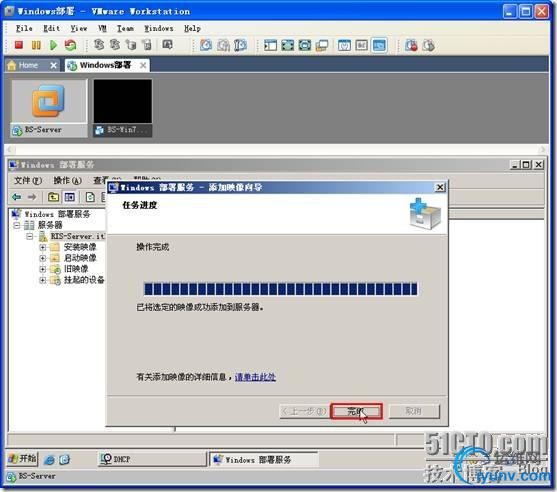Open the Team menu
Viewport: 557px width, 492px height.
pyautogui.click(x=125, y=28)
